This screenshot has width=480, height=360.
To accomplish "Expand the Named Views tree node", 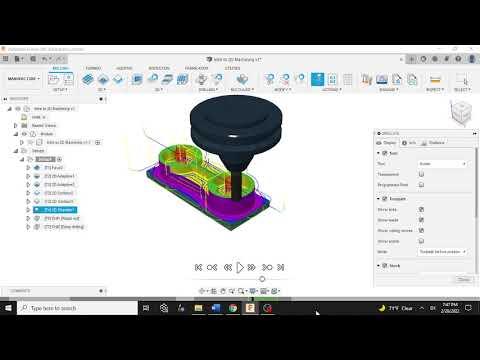I will pyautogui.click(x=15, y=126).
